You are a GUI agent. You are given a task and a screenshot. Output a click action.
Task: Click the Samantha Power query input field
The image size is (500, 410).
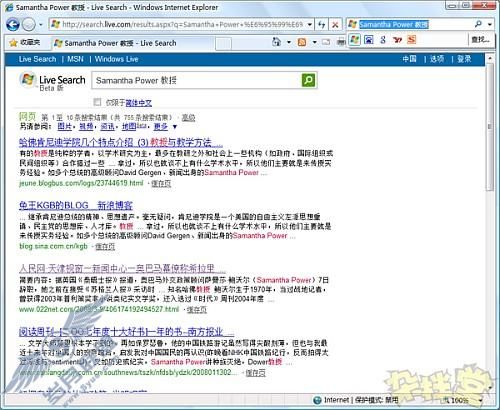pos(197,80)
